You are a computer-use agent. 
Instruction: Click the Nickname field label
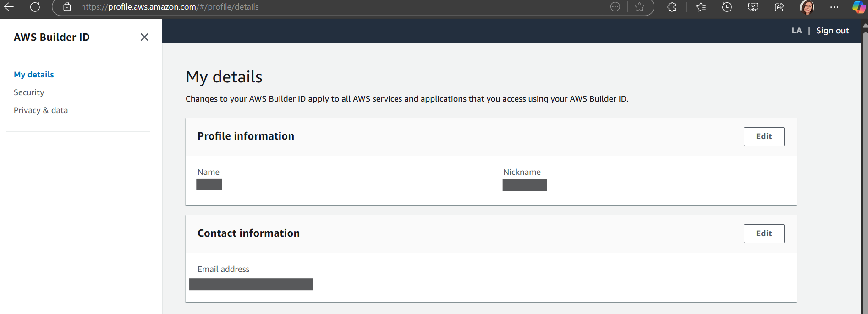click(x=522, y=172)
